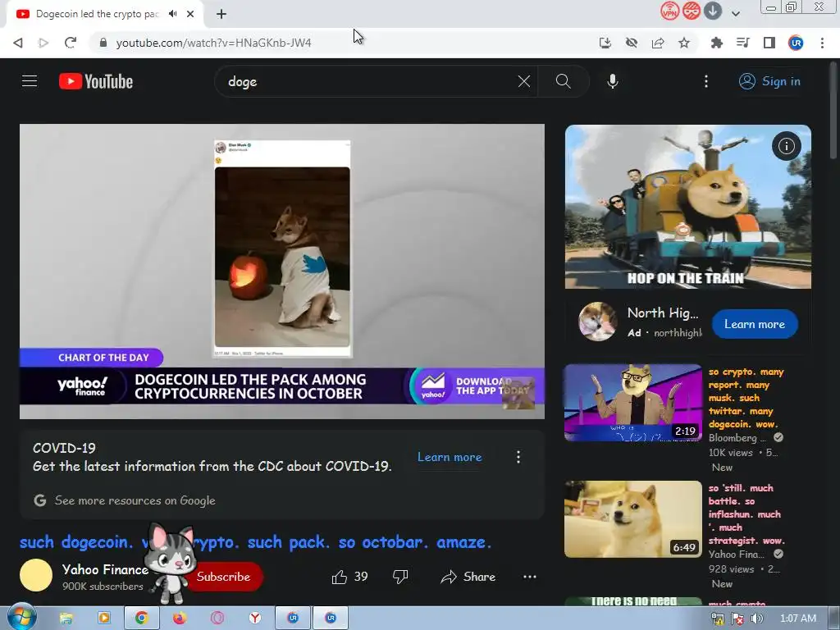Open the extensions puzzle icon

click(716, 43)
